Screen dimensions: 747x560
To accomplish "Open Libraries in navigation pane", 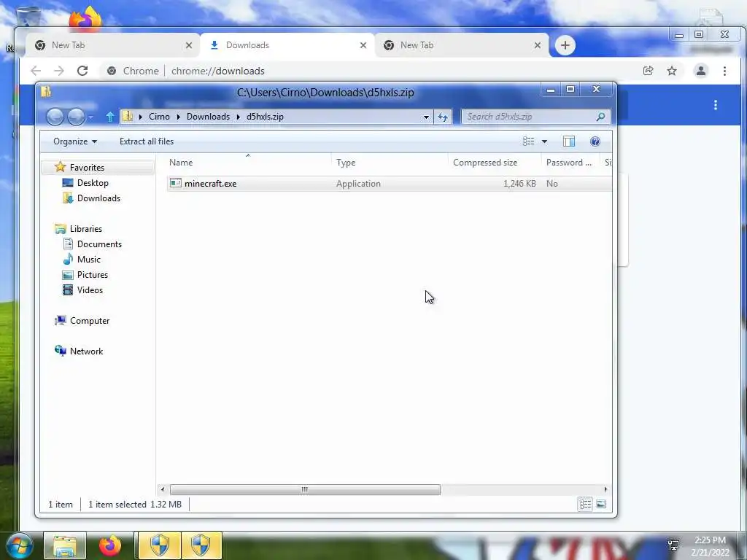I will coord(86,228).
